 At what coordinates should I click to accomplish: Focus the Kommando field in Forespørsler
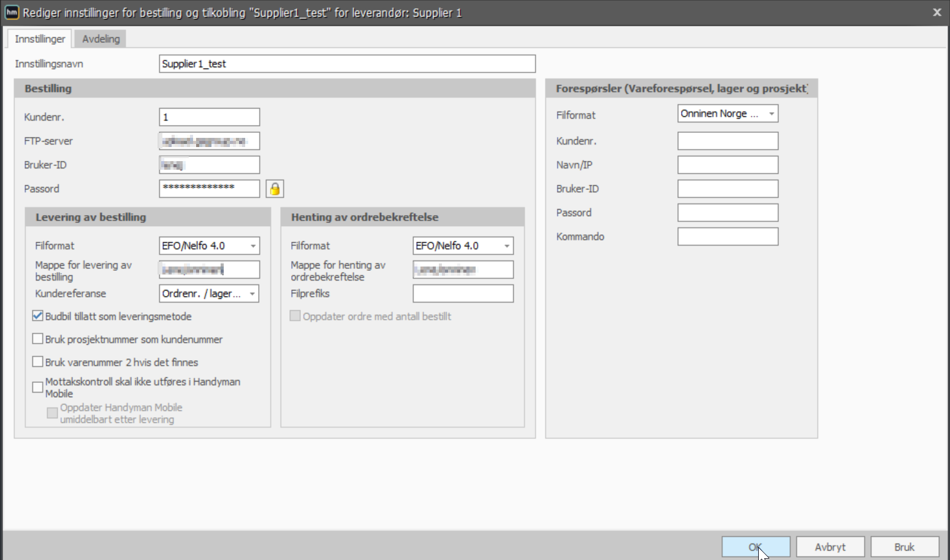point(728,236)
